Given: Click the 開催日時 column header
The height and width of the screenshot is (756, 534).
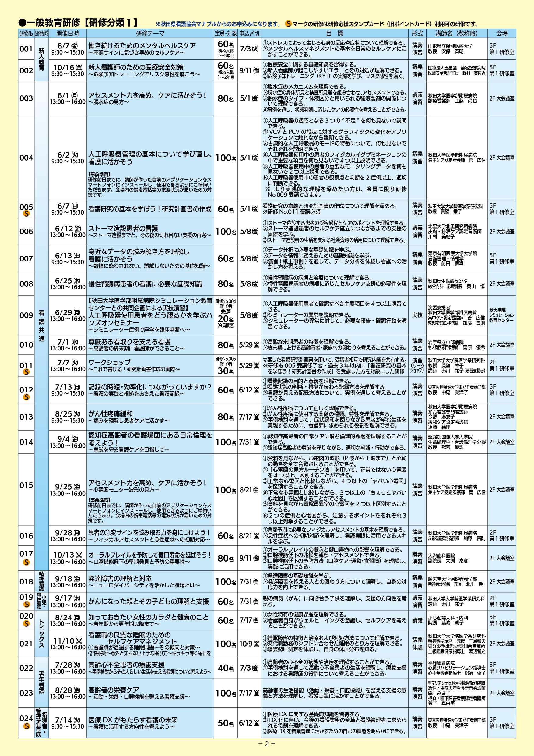Looking at the screenshot, I should [68, 33].
